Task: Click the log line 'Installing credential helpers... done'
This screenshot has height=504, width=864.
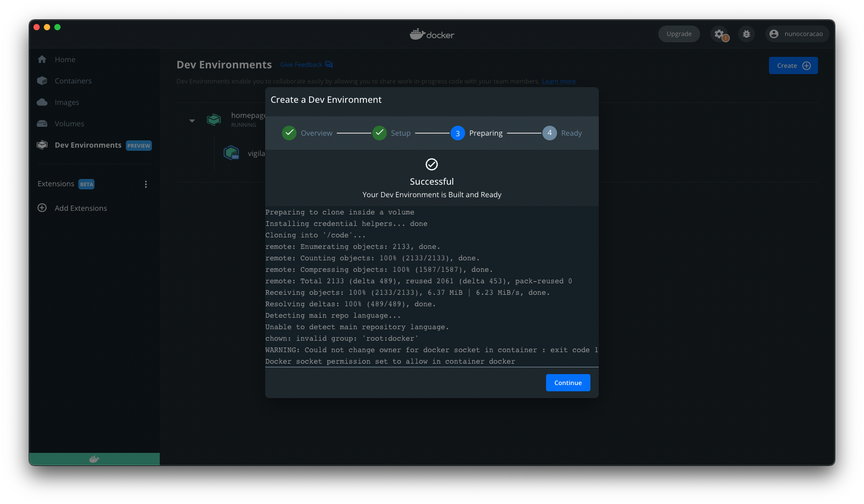Action: (x=346, y=224)
